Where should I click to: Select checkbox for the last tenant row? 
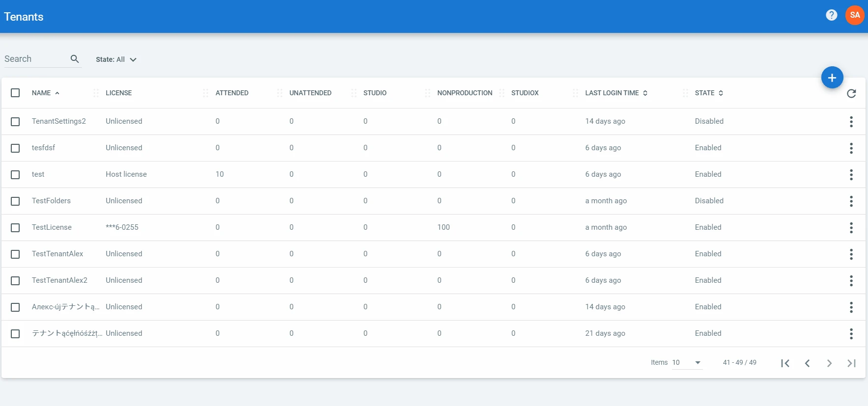tap(15, 334)
